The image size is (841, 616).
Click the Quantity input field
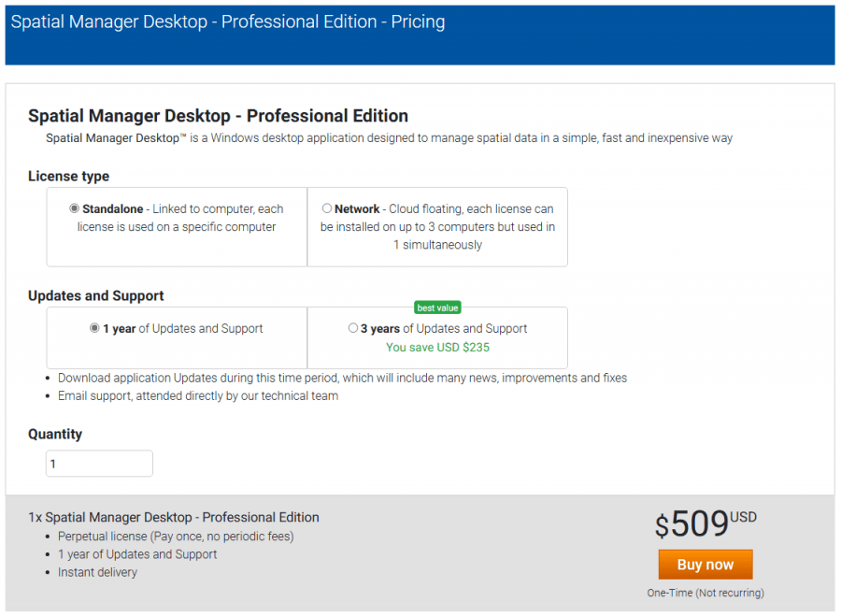tap(99, 463)
